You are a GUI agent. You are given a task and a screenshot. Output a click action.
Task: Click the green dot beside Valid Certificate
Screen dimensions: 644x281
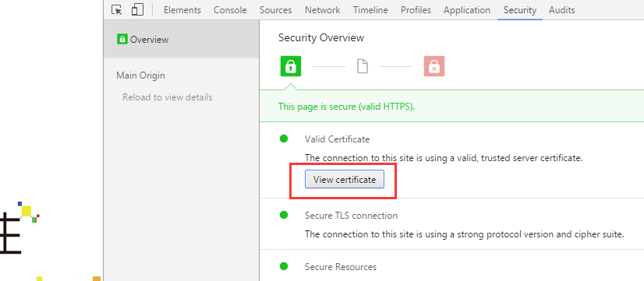[x=284, y=139]
